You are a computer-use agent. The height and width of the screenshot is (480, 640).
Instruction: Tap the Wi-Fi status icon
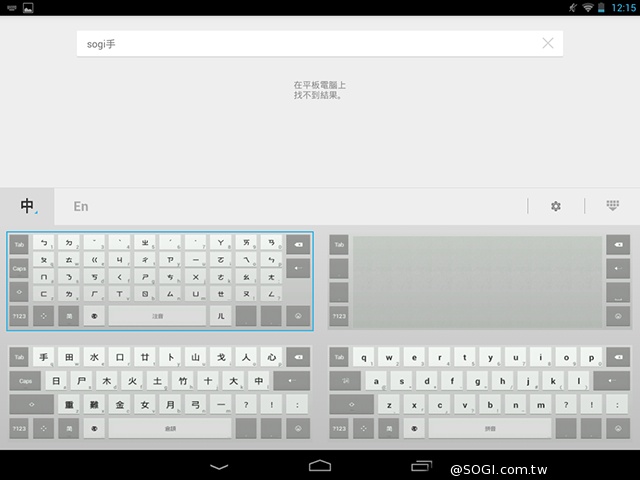click(x=587, y=7)
